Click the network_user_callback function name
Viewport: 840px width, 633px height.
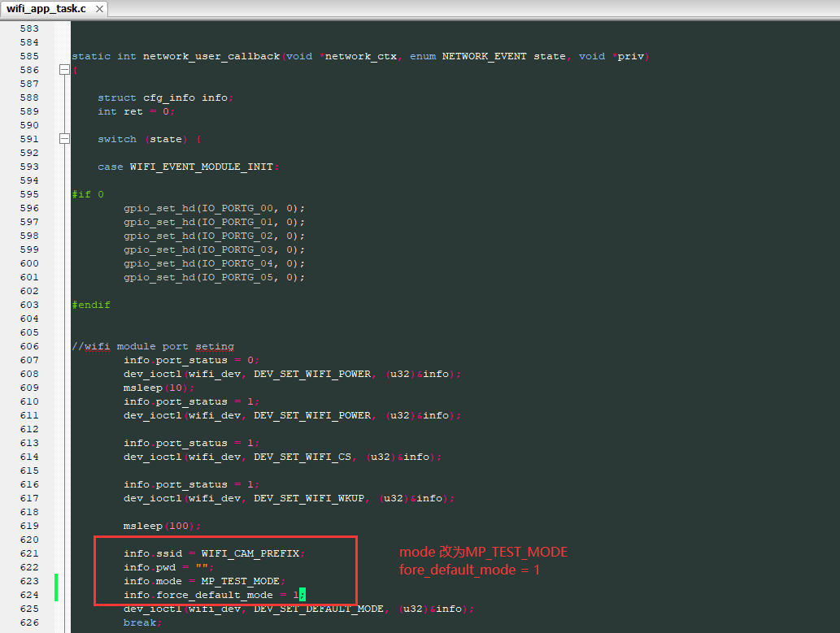[x=211, y=56]
